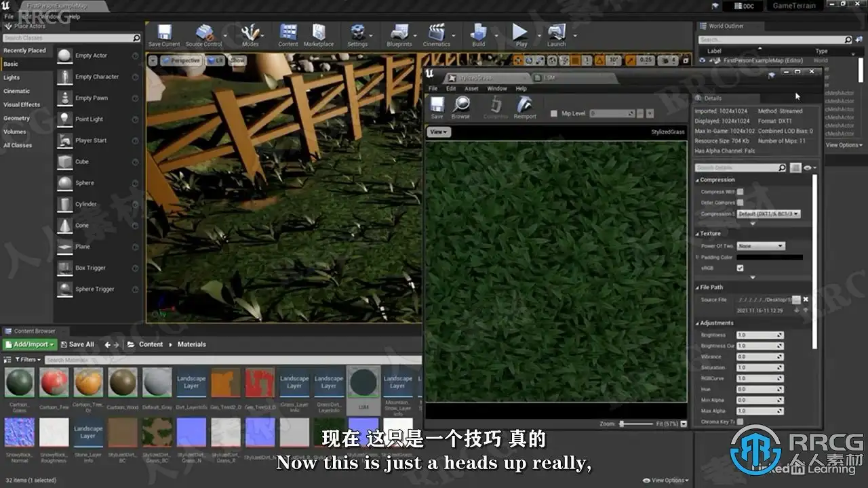Open the Modes toolbar button
The width and height of the screenshot is (868, 488).
pos(250,36)
